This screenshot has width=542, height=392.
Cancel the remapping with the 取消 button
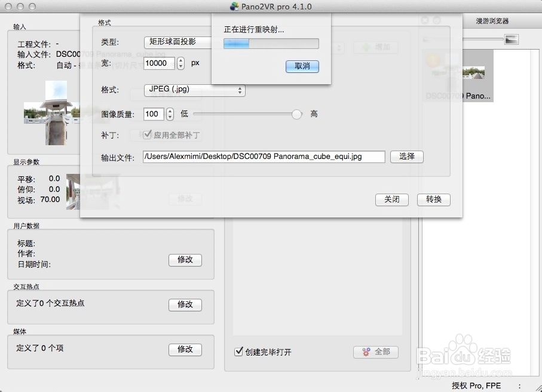tap(302, 67)
